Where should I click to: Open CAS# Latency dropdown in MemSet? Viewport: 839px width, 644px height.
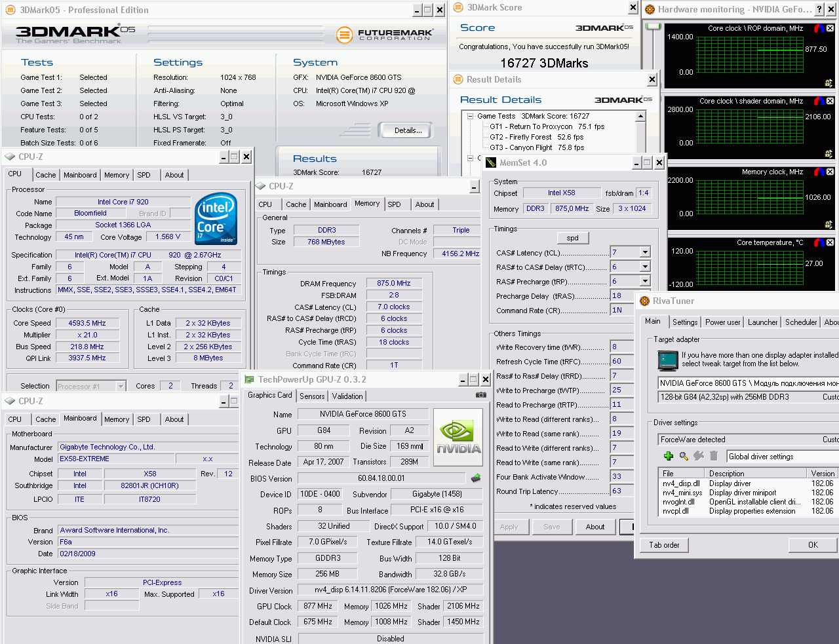coord(645,252)
